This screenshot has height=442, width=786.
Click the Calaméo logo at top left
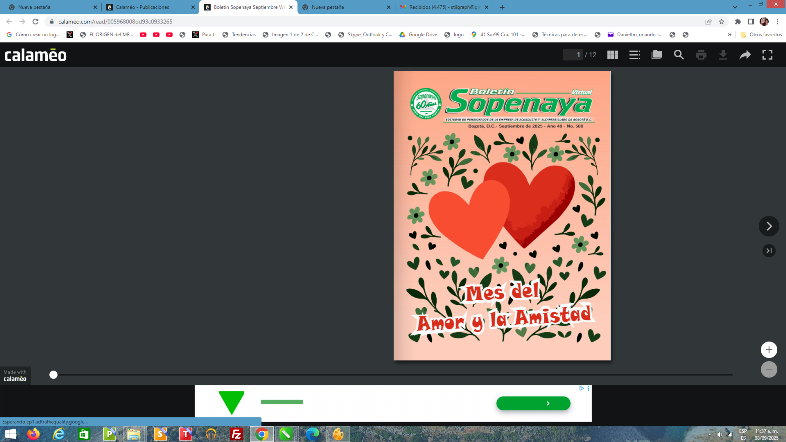tap(35, 55)
